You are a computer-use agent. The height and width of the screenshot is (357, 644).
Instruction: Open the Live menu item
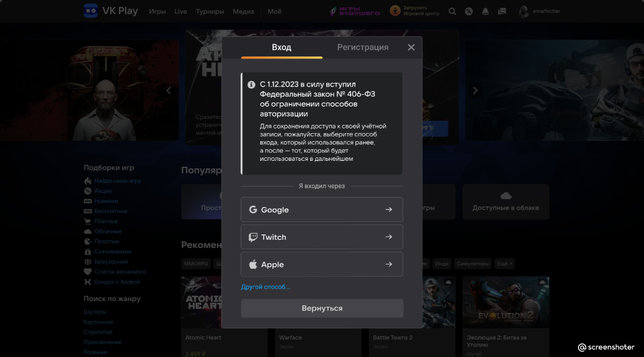point(180,12)
